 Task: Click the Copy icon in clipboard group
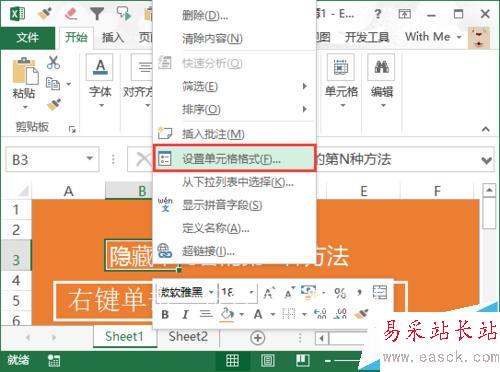click(53, 83)
